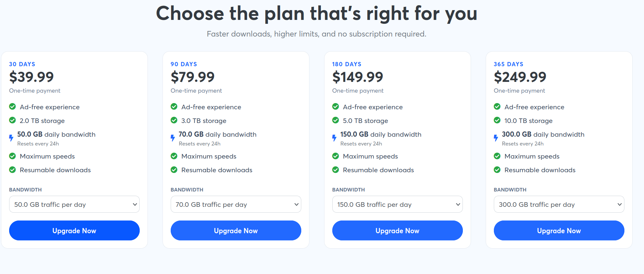
Task: Click the checkmark next to 3.0 TB storage
Action: 174,120
